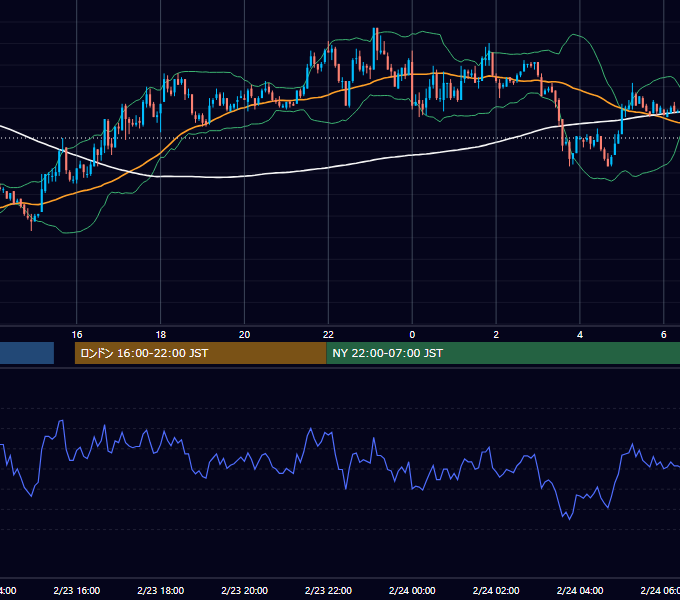Click the 2/23 22:00 date label
The width and height of the screenshot is (680, 600).
tap(328, 590)
